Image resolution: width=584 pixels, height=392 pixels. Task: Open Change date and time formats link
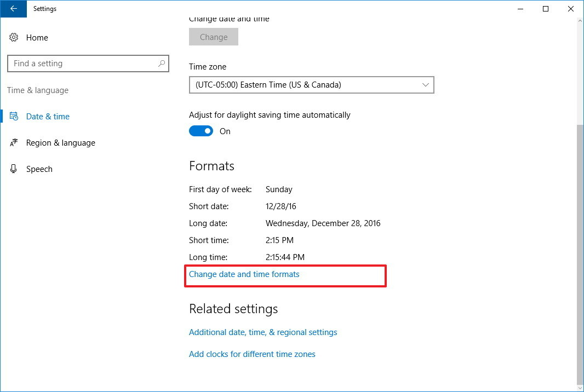244,274
